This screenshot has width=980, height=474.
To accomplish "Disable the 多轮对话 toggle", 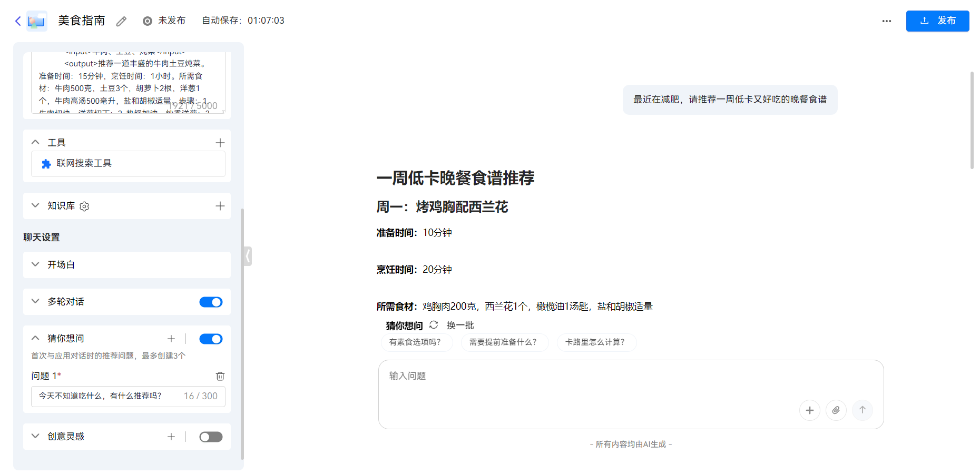I will pyautogui.click(x=211, y=301).
